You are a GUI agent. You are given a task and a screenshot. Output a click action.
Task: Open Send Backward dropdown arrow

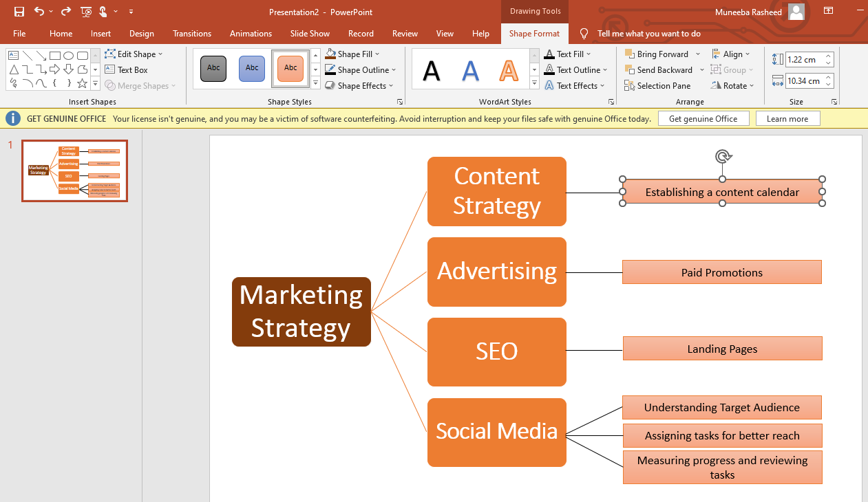[701, 69]
